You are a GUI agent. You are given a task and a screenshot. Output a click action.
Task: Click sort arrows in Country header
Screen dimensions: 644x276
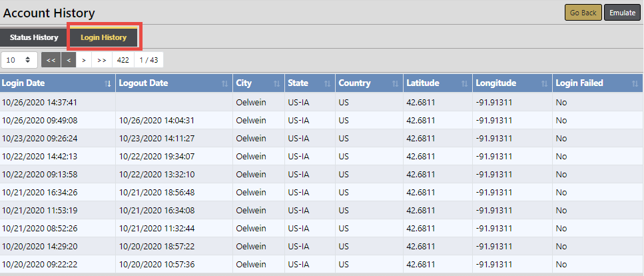(x=394, y=83)
